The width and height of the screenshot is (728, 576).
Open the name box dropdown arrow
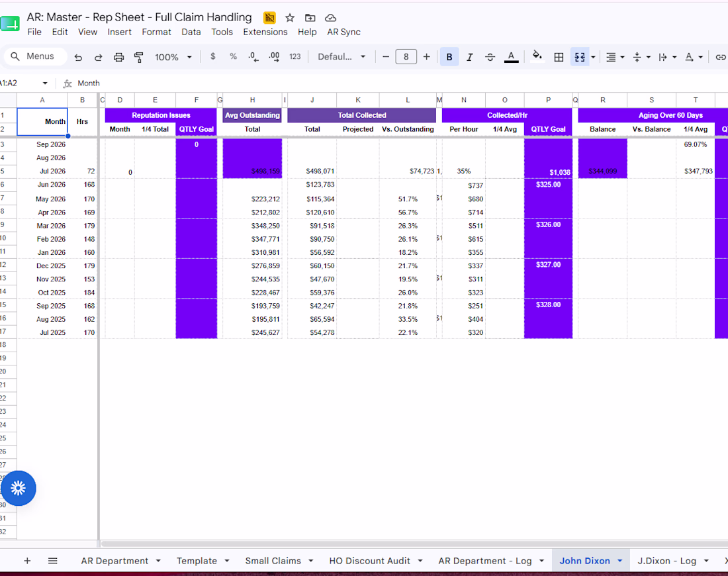(45, 83)
